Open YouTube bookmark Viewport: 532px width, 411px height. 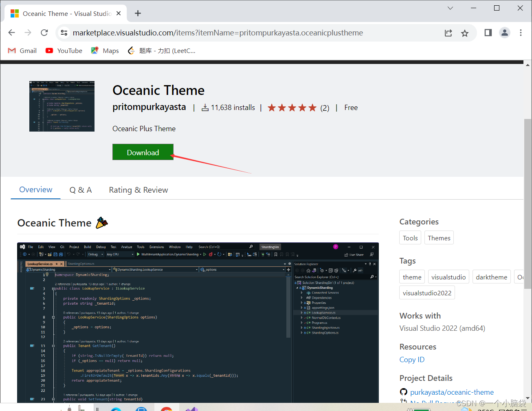[64, 51]
